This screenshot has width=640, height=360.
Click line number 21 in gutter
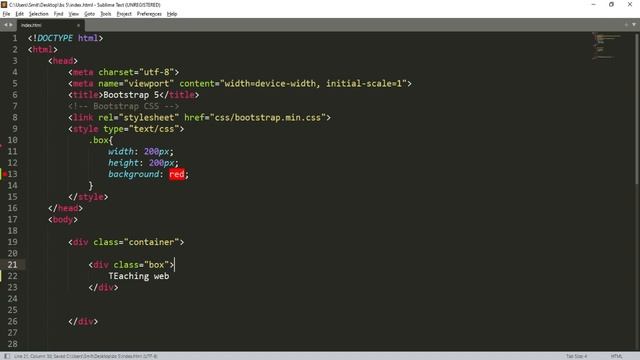tap(13, 265)
